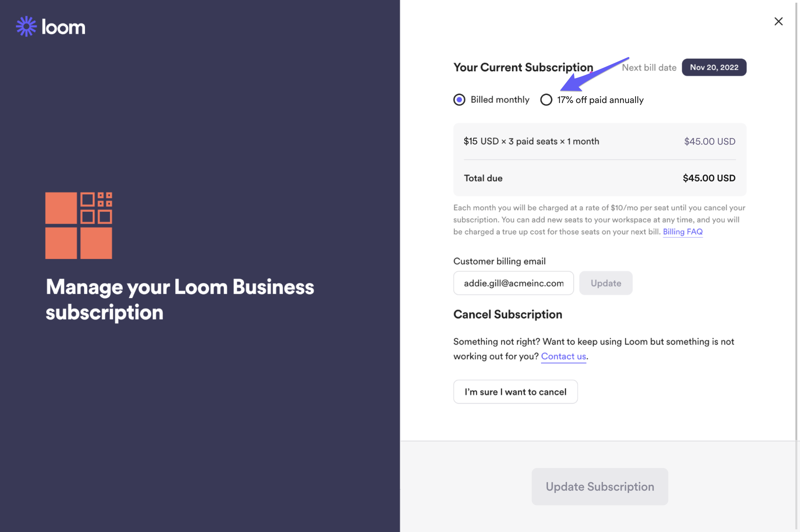Image resolution: width=800 pixels, height=532 pixels.
Task: Click the Billed monthly label text
Action: pos(500,100)
